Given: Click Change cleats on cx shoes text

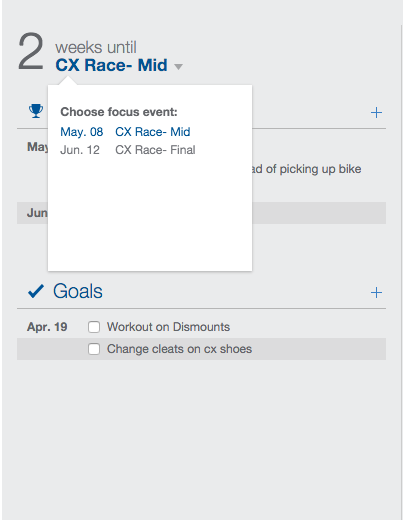Looking at the screenshot, I should 179,349.
